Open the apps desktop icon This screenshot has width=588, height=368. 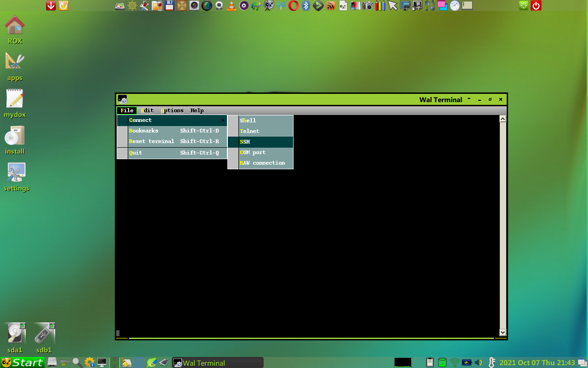click(15, 66)
